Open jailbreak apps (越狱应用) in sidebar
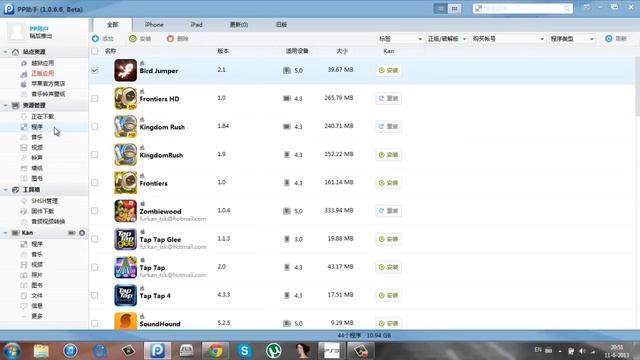Viewport: 640px width, 360px height. point(42,63)
